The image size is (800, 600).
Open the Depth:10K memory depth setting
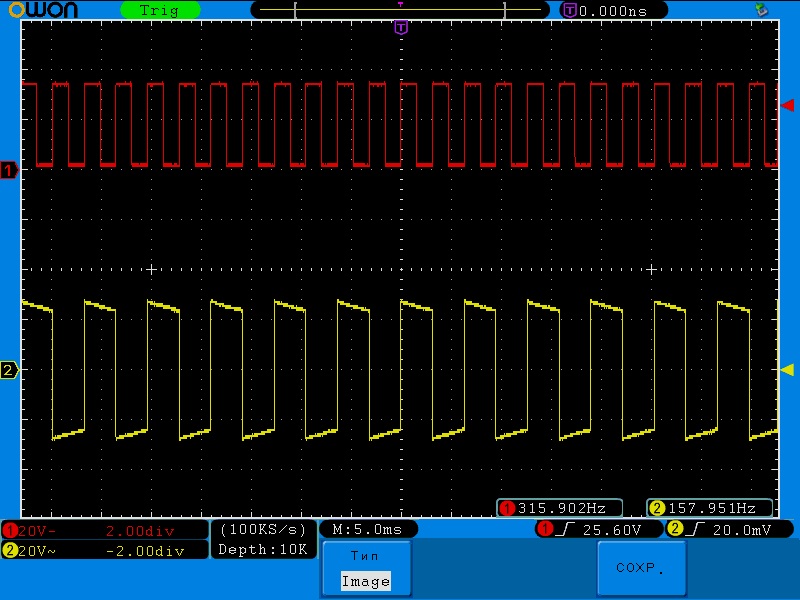click(x=264, y=549)
